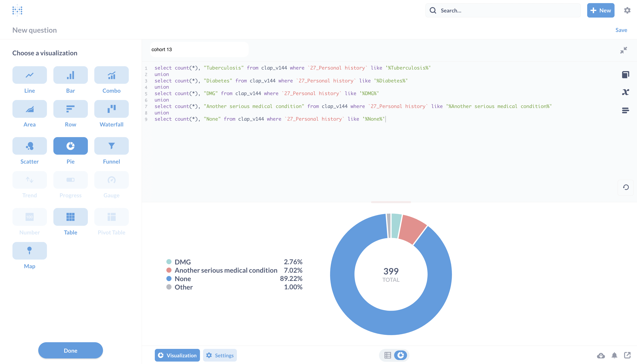Select the Bar visualization type

point(70,75)
